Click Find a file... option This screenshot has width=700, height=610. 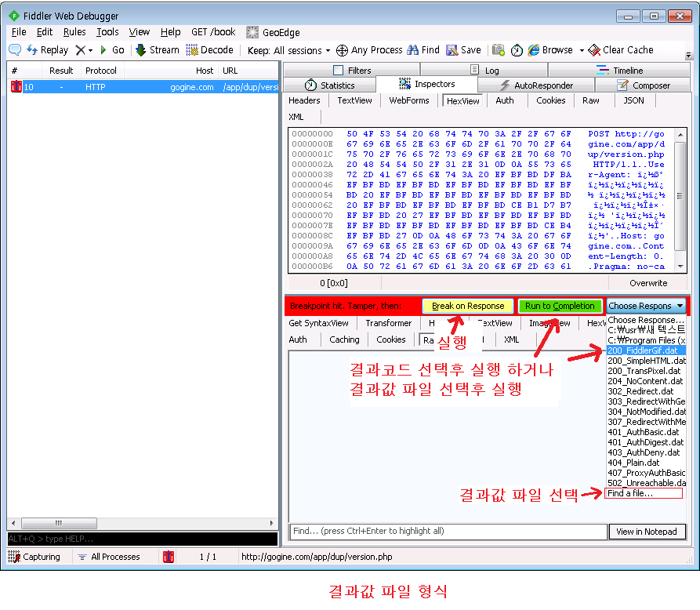coord(644,493)
